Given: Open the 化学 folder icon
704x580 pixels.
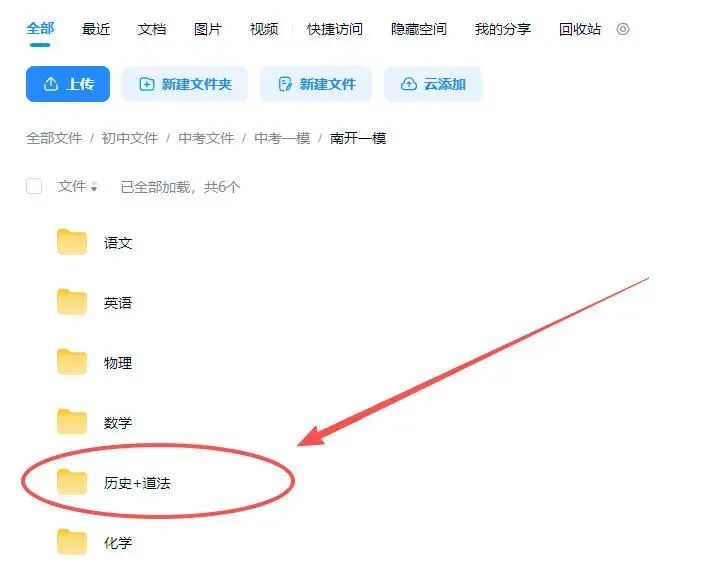Looking at the screenshot, I should (x=72, y=542).
